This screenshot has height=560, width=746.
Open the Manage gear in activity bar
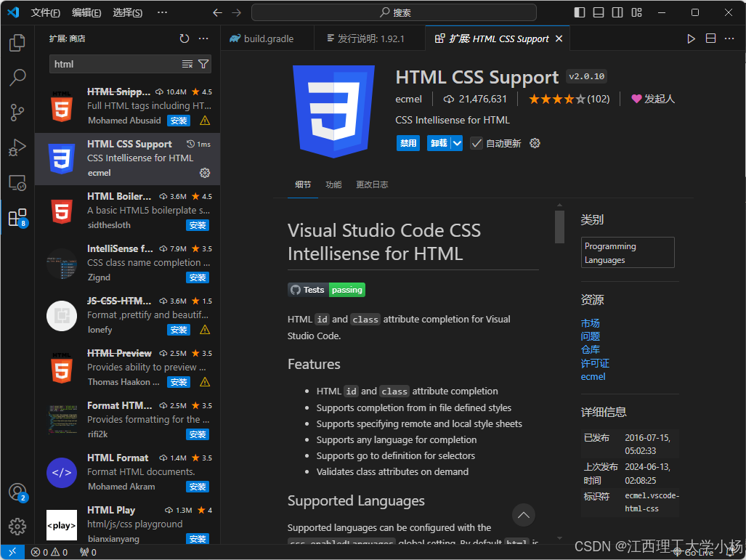click(x=17, y=526)
